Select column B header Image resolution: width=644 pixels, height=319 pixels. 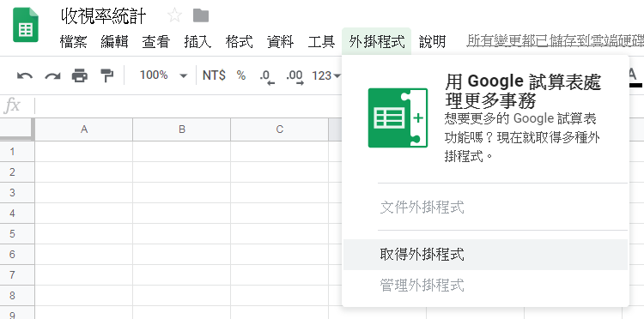181,129
